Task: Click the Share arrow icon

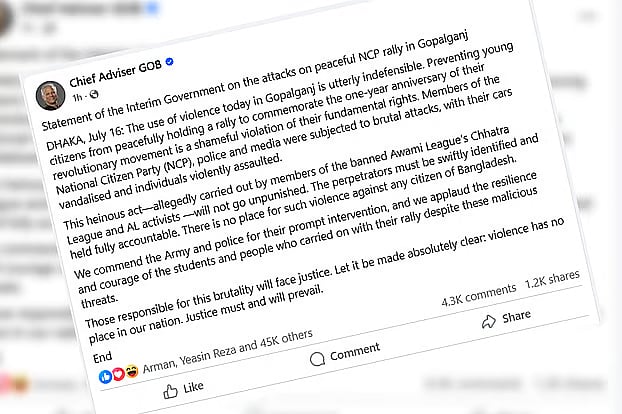Action: (x=489, y=322)
